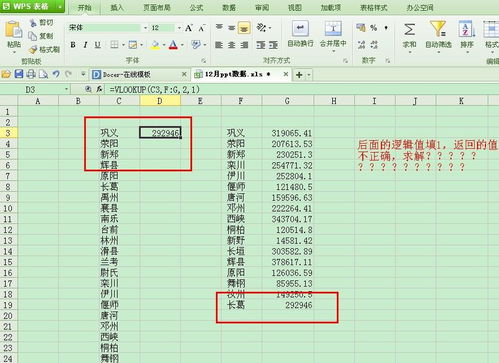Select column G header
The image size is (499, 363).
[287, 101]
